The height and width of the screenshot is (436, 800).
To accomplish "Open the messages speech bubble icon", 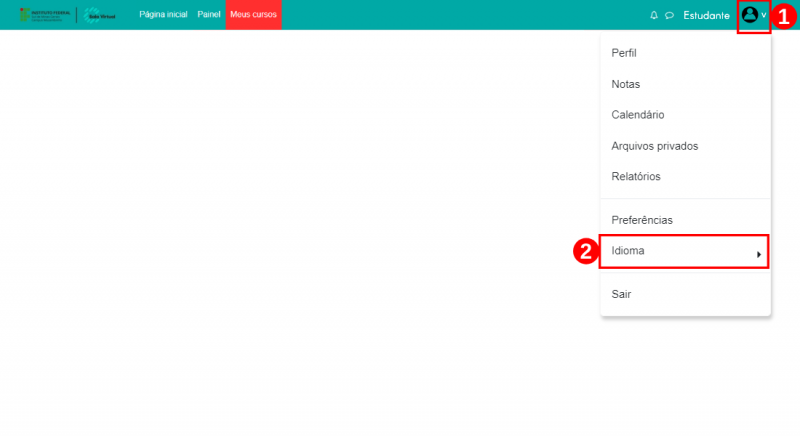I will [669, 15].
